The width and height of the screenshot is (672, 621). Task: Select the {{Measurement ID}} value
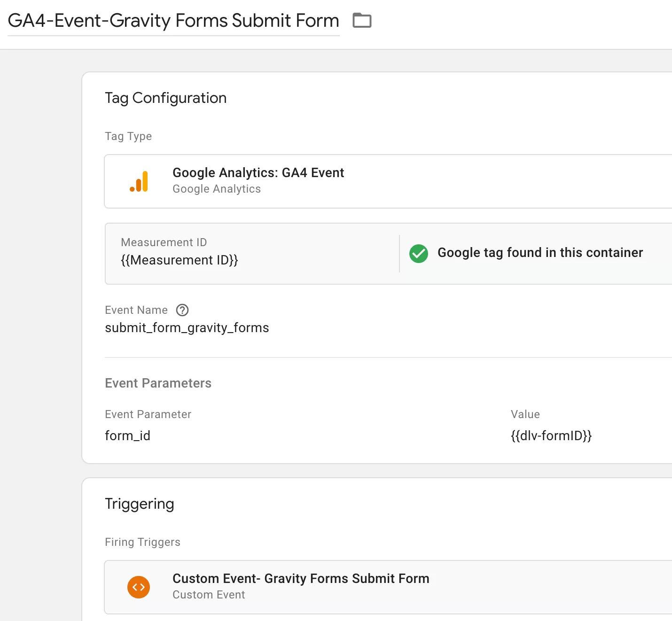180,260
